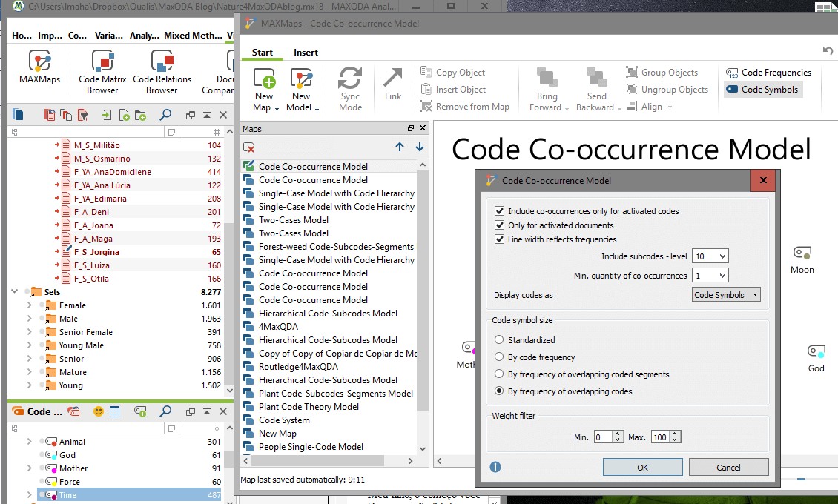Click delete map icon in Maps panel
The height and width of the screenshot is (504, 838).
pos(248,147)
